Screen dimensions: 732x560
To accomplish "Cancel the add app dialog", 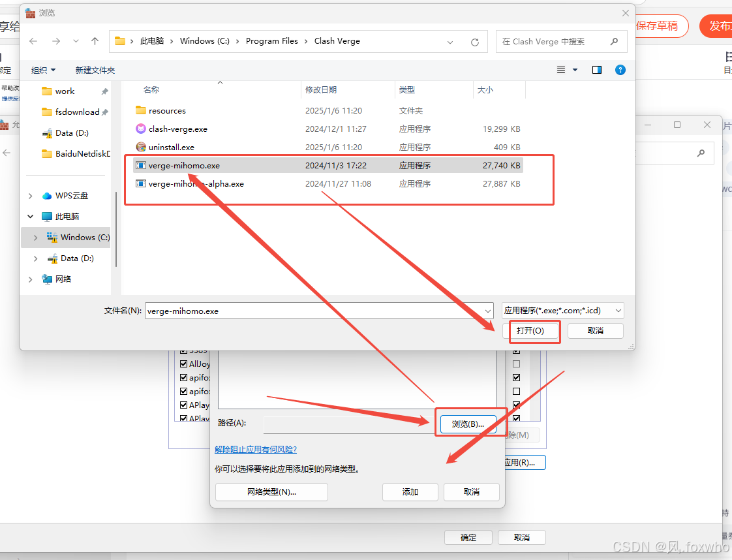I will coord(472,492).
